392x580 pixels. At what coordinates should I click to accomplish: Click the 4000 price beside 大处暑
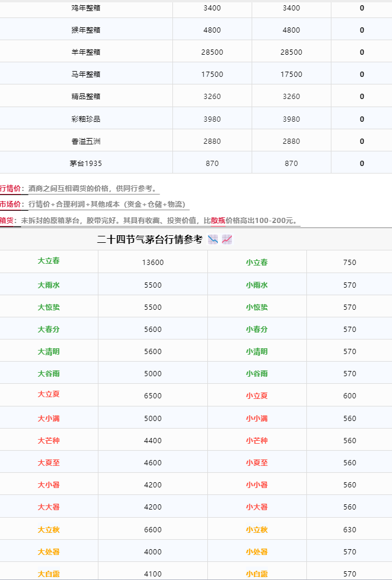[153, 552]
